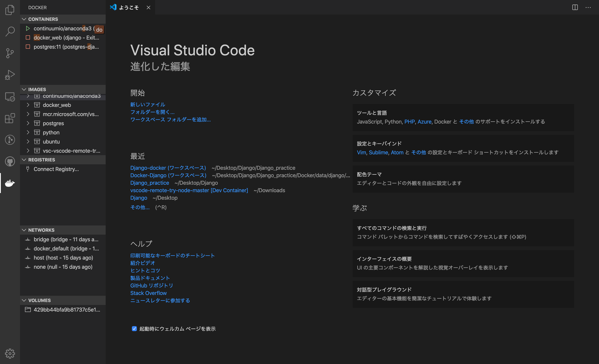Open the Search view icon
This screenshot has width=599, height=364.
(x=10, y=31)
